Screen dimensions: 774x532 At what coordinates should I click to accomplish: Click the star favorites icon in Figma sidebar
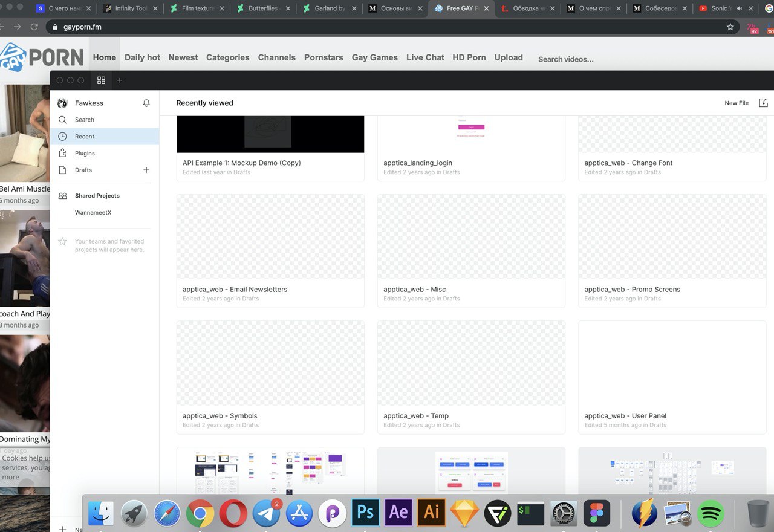(x=62, y=241)
